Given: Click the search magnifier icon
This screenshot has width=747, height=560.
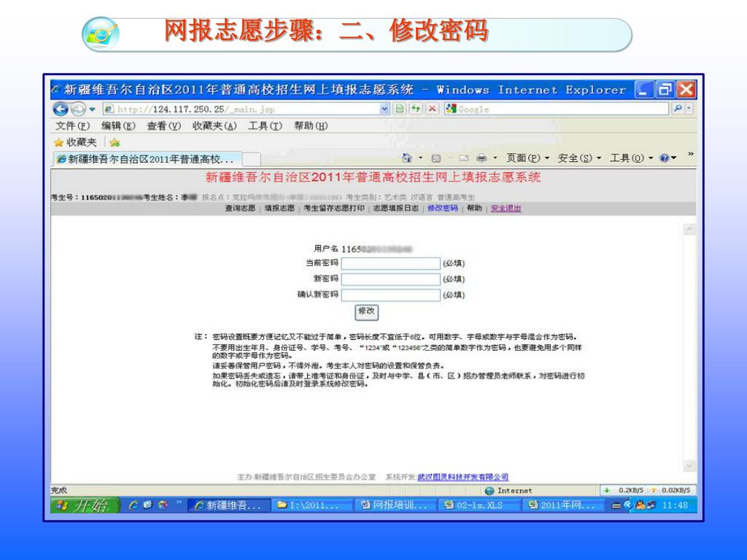Looking at the screenshot, I should click(678, 109).
